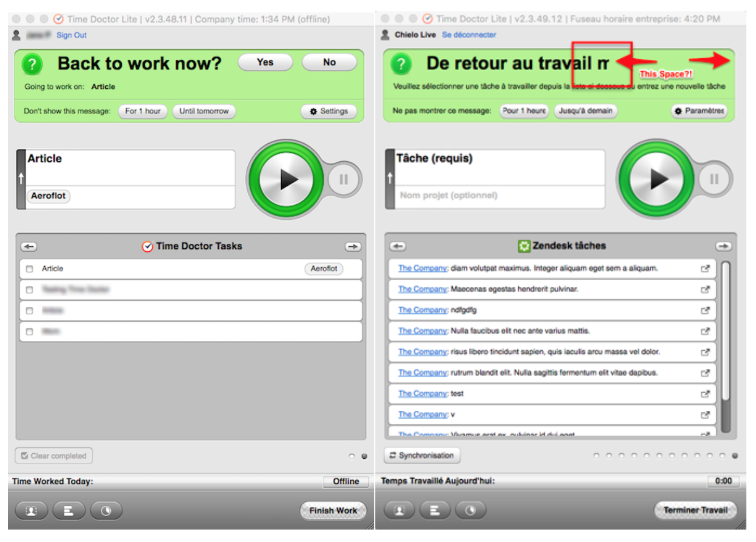Click The Company link in 'diam volutpat' row

pos(423,268)
